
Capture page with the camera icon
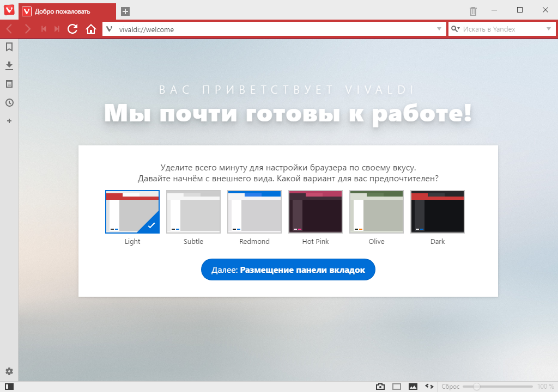pyautogui.click(x=380, y=387)
